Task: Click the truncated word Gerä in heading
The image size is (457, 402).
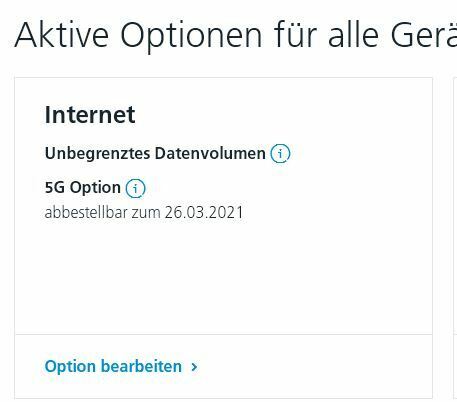Action: click(424, 35)
